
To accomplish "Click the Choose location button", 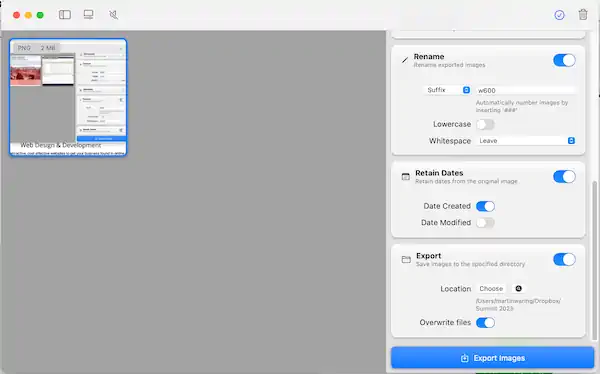I will [x=491, y=289].
